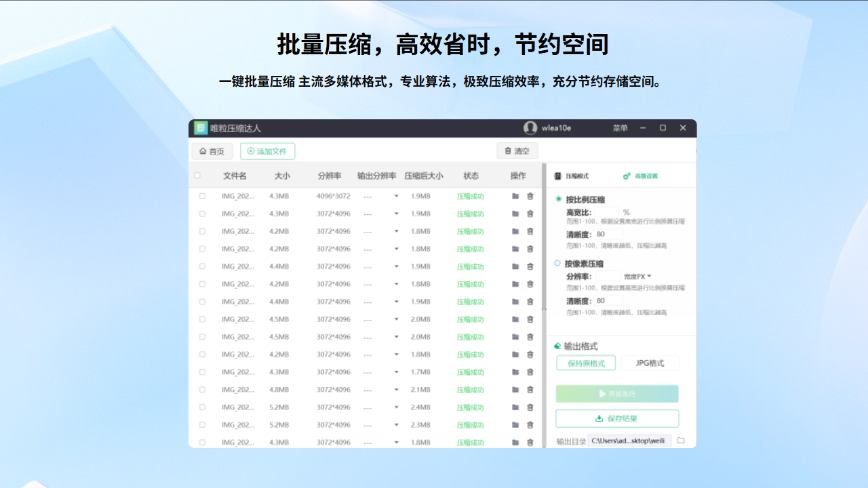The image size is (868, 488).
Task: Click 清空 to clear the file list
Action: pos(518,150)
